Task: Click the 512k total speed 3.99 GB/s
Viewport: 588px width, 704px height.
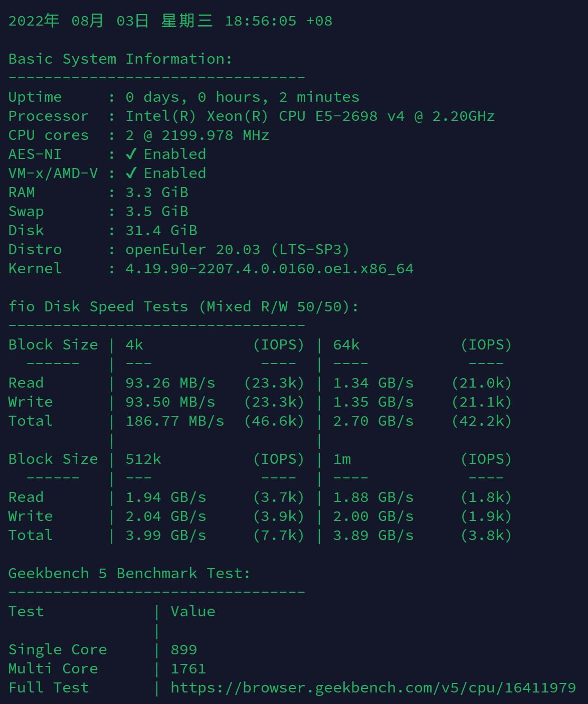Action: point(165,536)
